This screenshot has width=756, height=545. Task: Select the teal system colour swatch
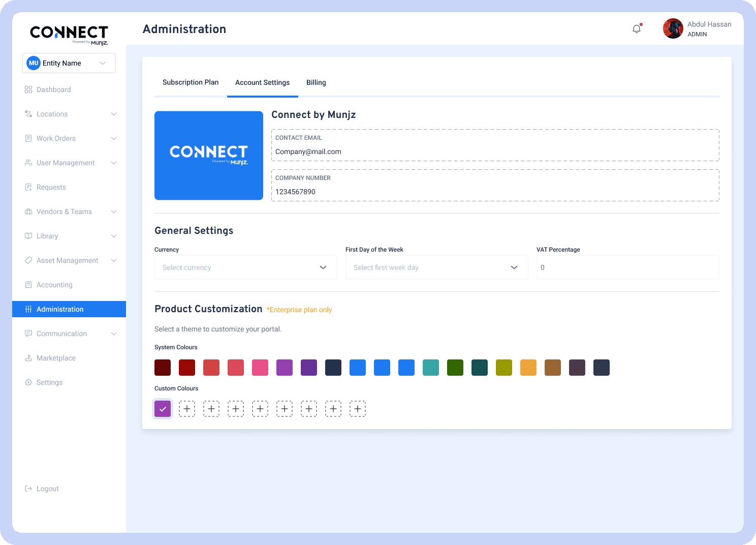pos(431,368)
